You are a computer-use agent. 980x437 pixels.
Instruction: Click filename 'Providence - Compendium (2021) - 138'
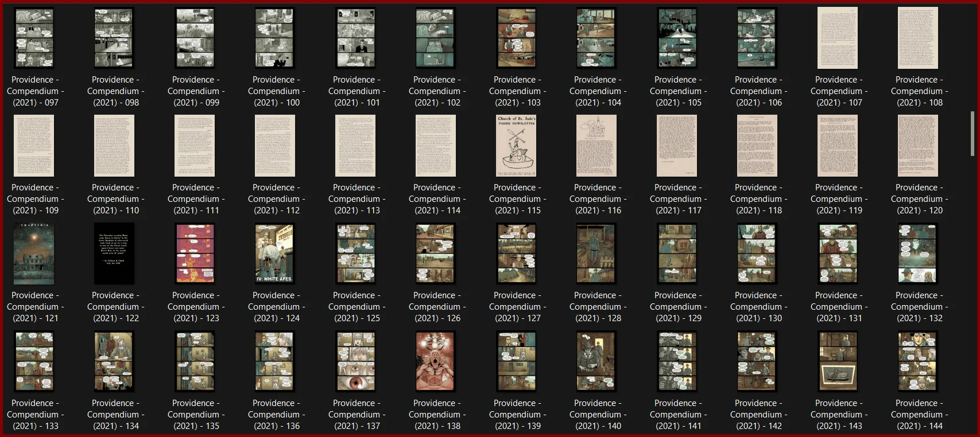(437, 415)
